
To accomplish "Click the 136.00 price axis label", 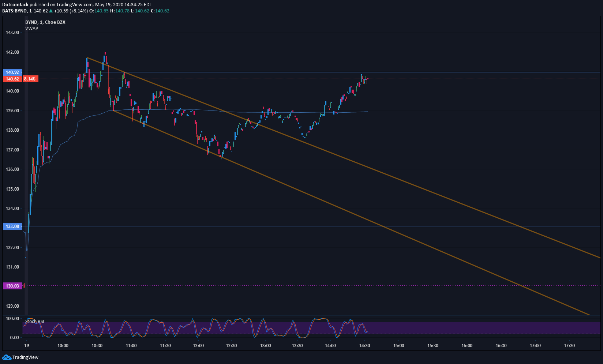I will pos(12,169).
